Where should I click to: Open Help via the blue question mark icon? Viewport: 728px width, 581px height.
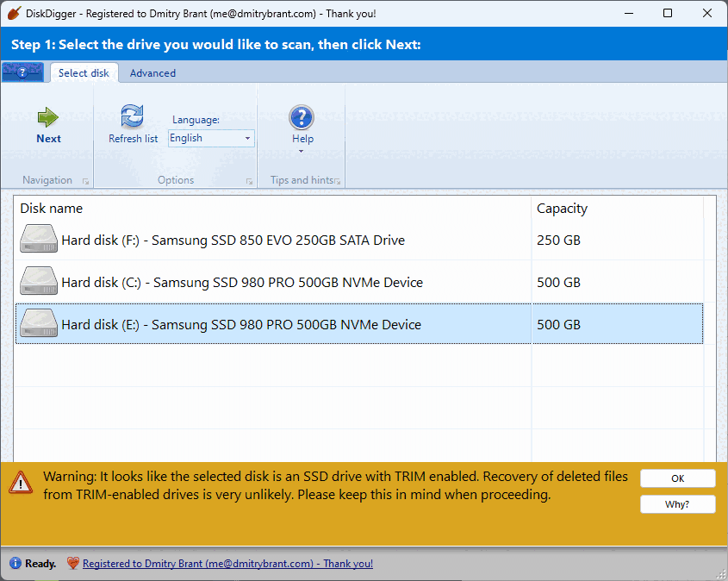tap(302, 117)
